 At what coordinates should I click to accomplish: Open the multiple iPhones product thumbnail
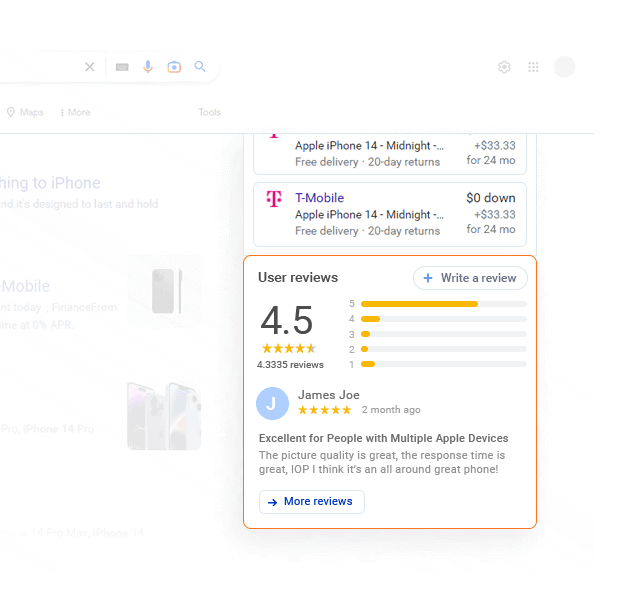pyautogui.click(x=164, y=416)
